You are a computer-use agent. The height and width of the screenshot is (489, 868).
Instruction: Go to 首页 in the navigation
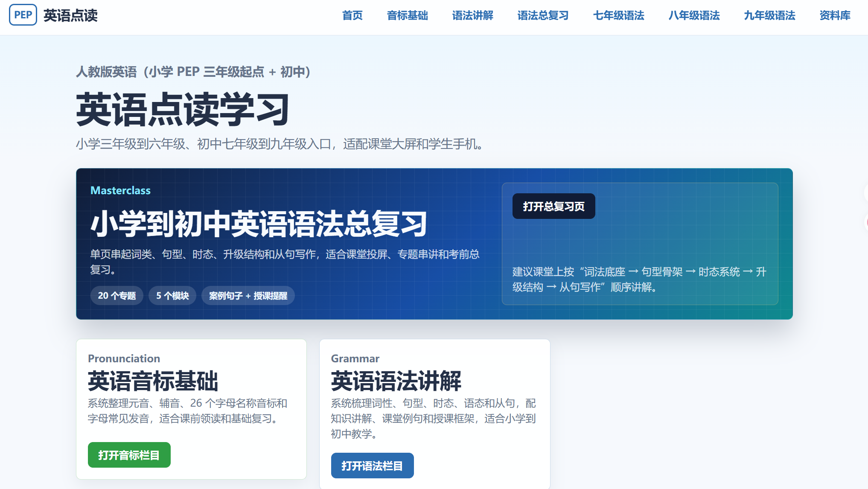coord(352,15)
